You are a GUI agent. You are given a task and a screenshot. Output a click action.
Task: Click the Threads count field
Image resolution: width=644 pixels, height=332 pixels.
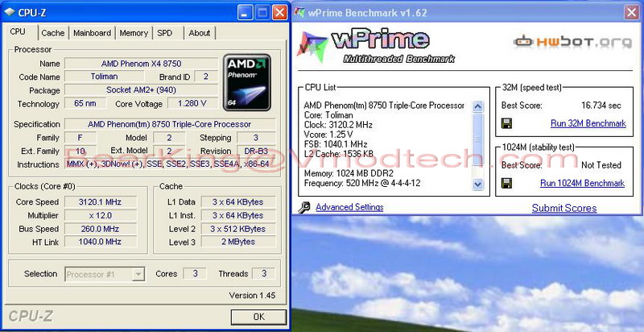[264, 274]
